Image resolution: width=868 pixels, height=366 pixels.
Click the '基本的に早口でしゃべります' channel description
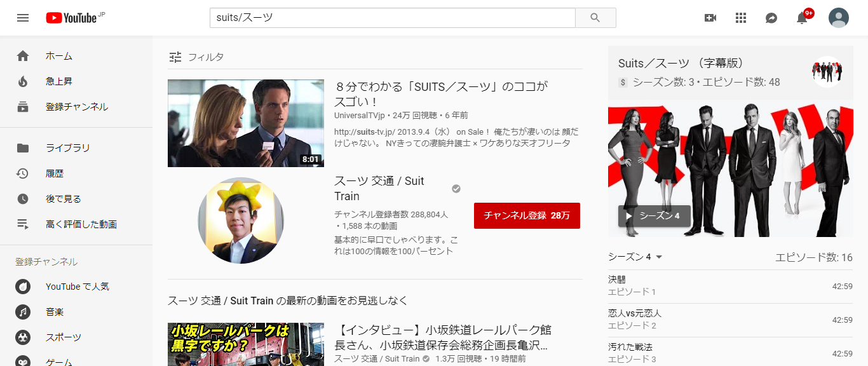395,245
